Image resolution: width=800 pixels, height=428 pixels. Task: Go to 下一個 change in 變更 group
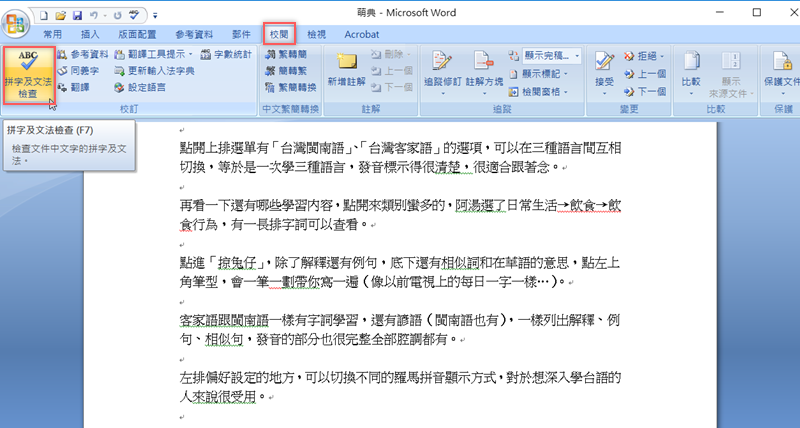[x=644, y=91]
